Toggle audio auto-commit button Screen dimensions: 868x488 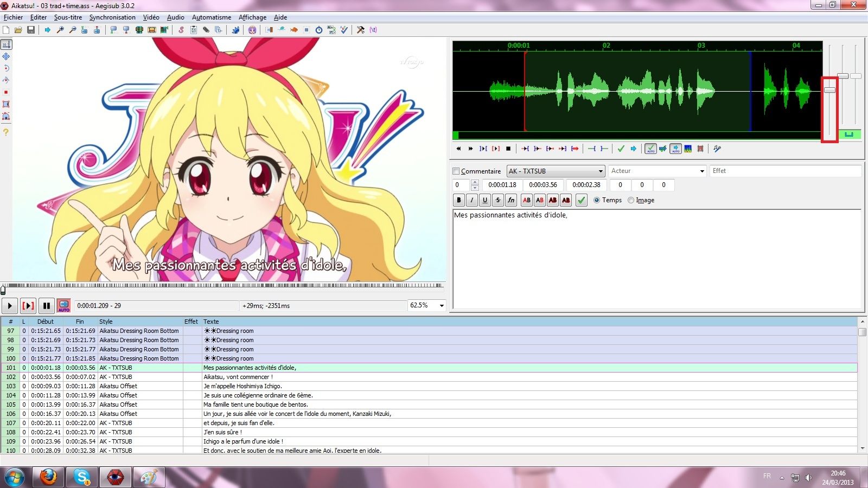651,149
